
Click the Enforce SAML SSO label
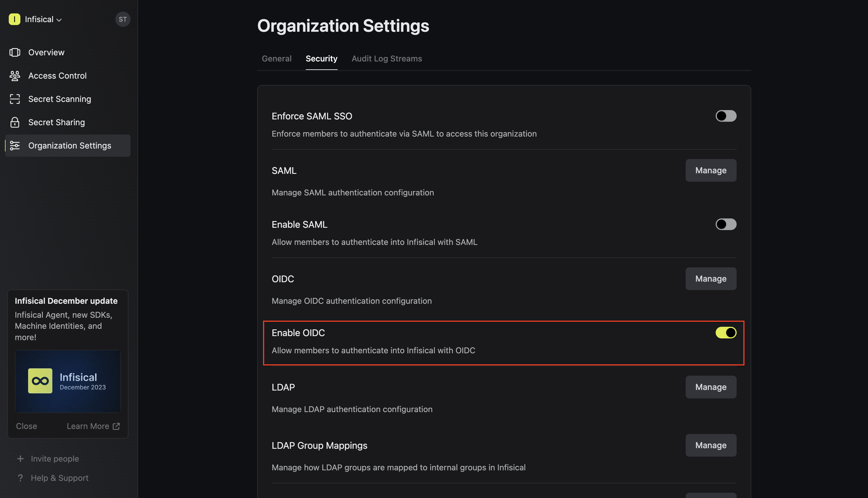click(312, 116)
